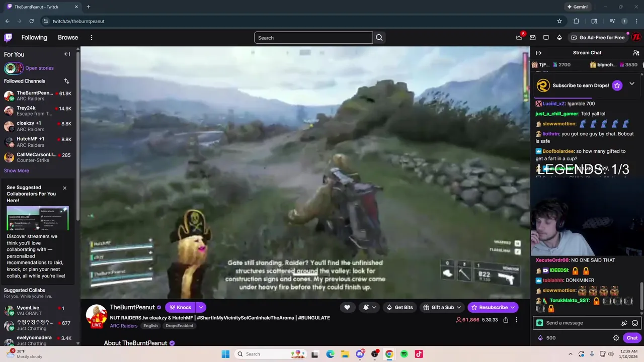Open the three-dot more menu beside Browse
The image size is (644, 362).
click(91, 38)
